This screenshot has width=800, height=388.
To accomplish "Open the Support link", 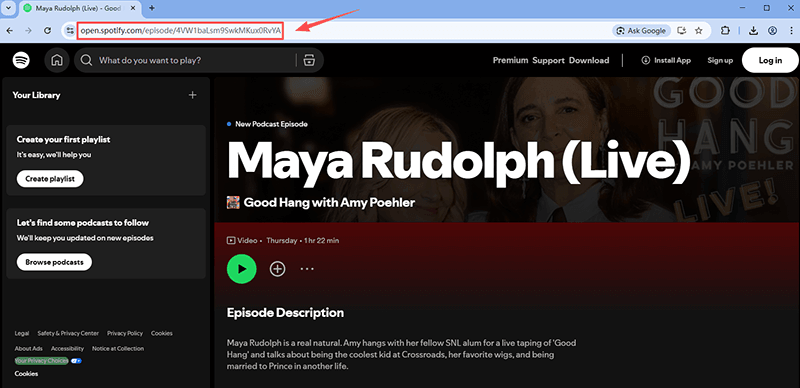I will (x=548, y=60).
